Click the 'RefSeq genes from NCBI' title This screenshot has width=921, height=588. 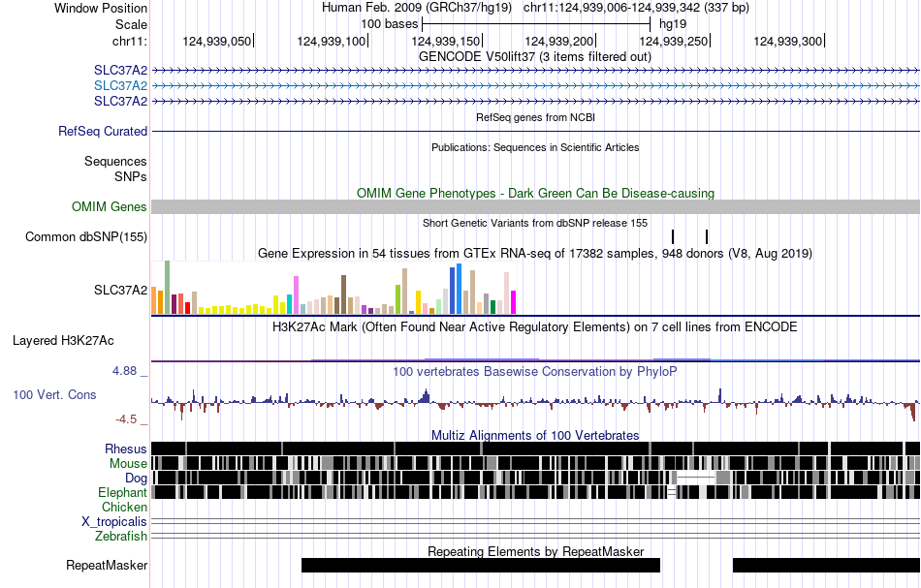point(536,117)
